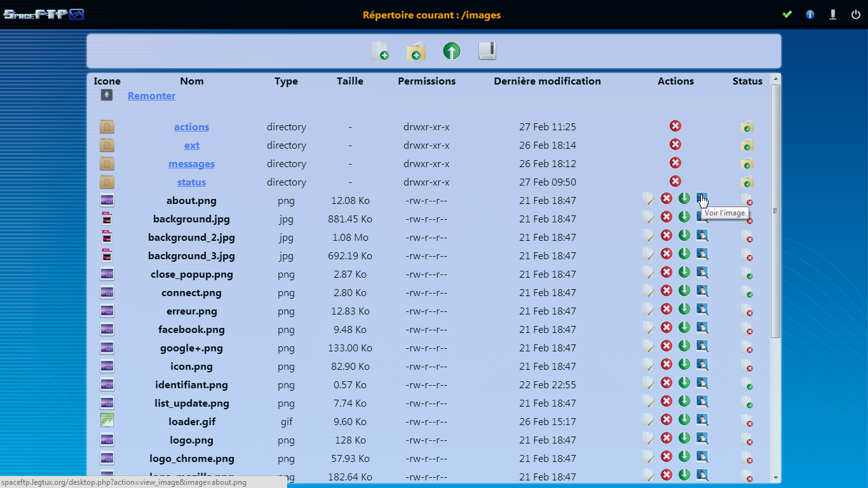The height and width of the screenshot is (488, 868).
Task: Open server info via the blue info icon
Action: point(810,14)
